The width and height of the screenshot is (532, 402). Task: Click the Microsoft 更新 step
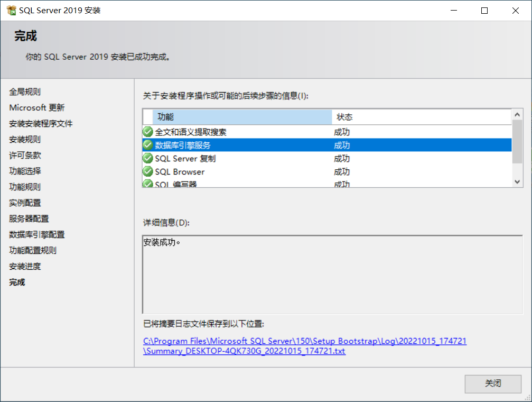coord(37,108)
